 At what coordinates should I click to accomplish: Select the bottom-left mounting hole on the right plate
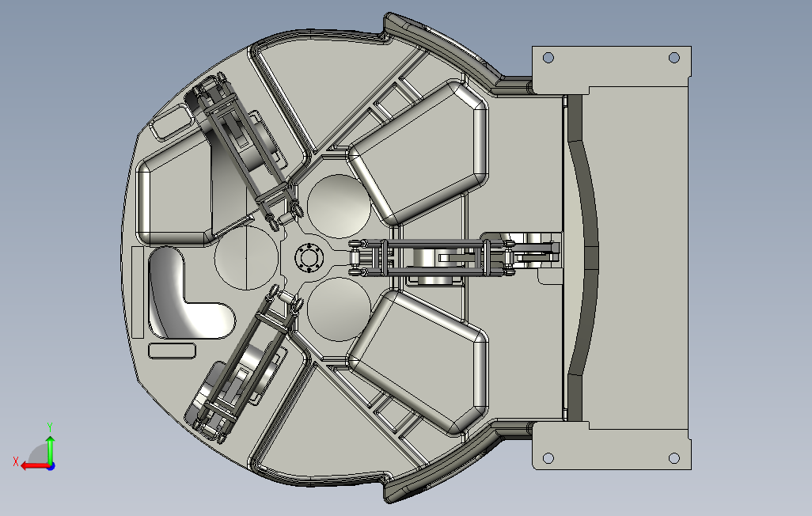[548, 458]
